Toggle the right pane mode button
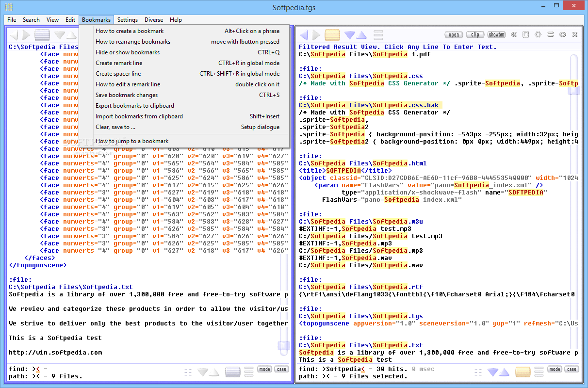Screen dimensions: 588x388 [555, 369]
